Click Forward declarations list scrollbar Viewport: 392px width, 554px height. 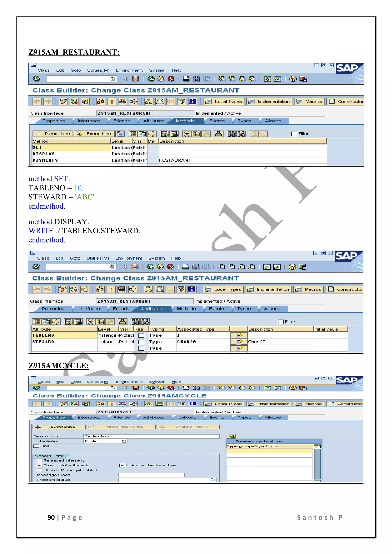point(317,464)
